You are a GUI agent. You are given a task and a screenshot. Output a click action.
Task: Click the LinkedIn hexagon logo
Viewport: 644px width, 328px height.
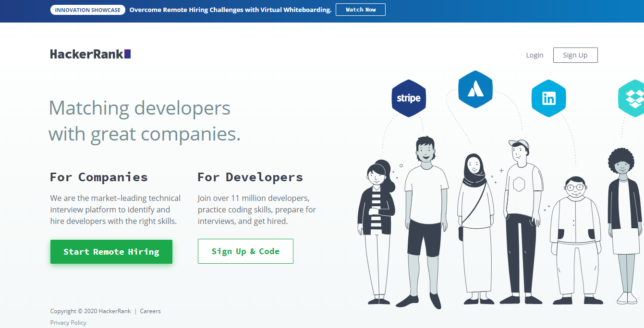click(548, 98)
